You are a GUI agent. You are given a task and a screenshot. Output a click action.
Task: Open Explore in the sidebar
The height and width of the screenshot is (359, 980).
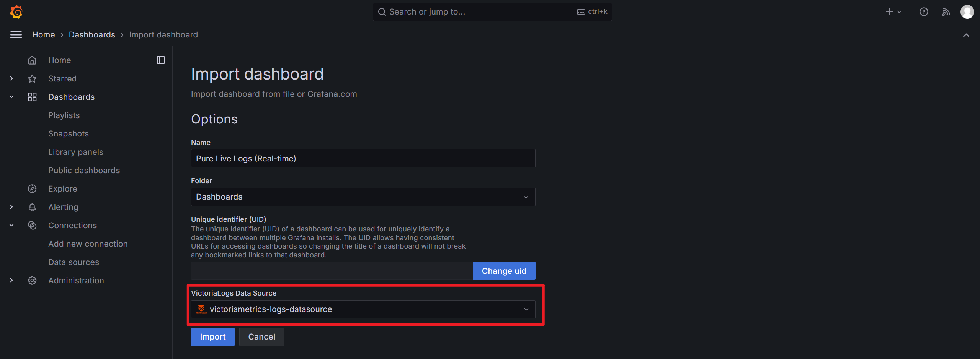point(63,188)
